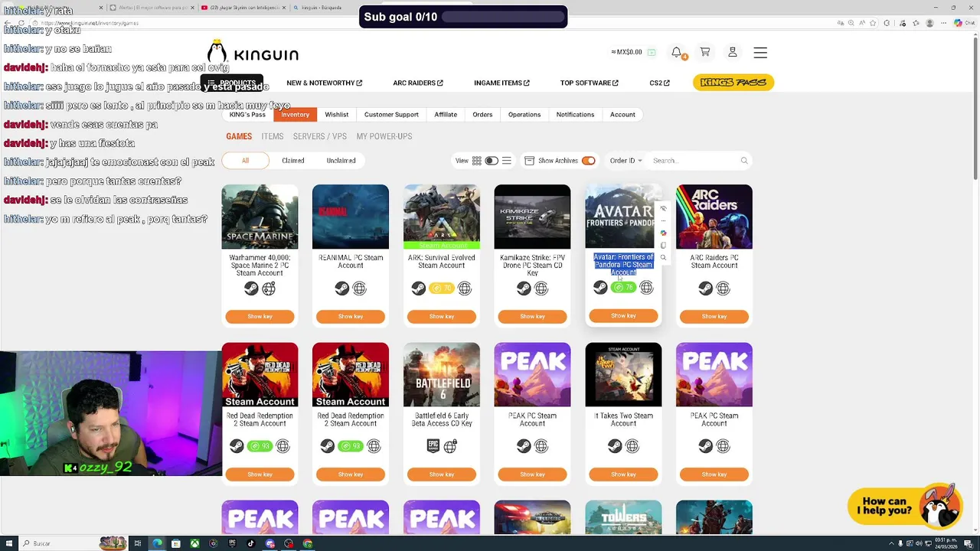Toggle the View grid/list switch

click(x=492, y=161)
